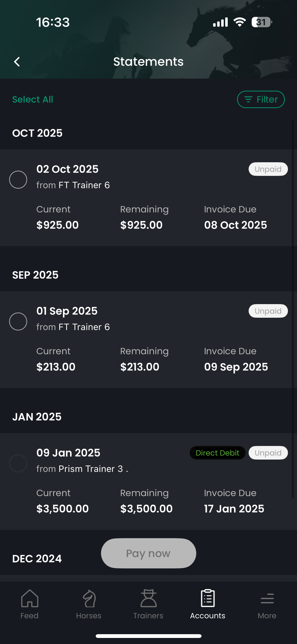This screenshot has width=297, height=644.
Task: Open the OCT 2025 section header
Action: [37, 133]
